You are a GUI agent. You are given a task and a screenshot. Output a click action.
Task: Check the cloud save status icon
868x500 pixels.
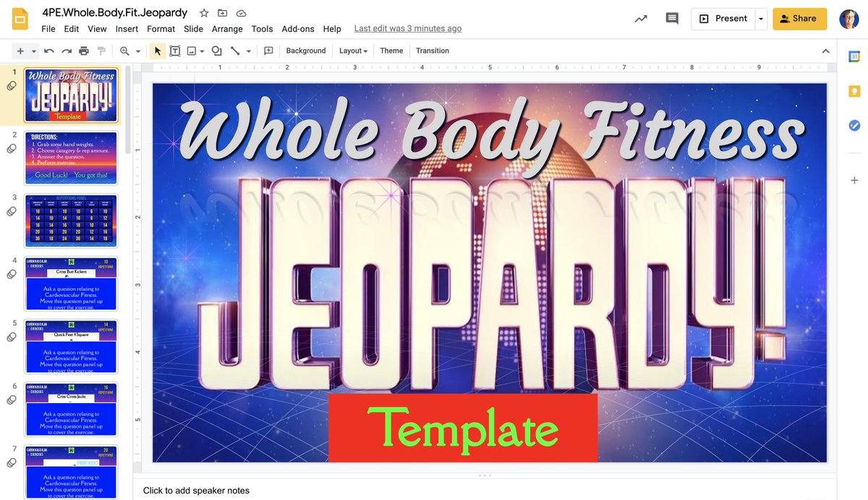pyautogui.click(x=242, y=13)
